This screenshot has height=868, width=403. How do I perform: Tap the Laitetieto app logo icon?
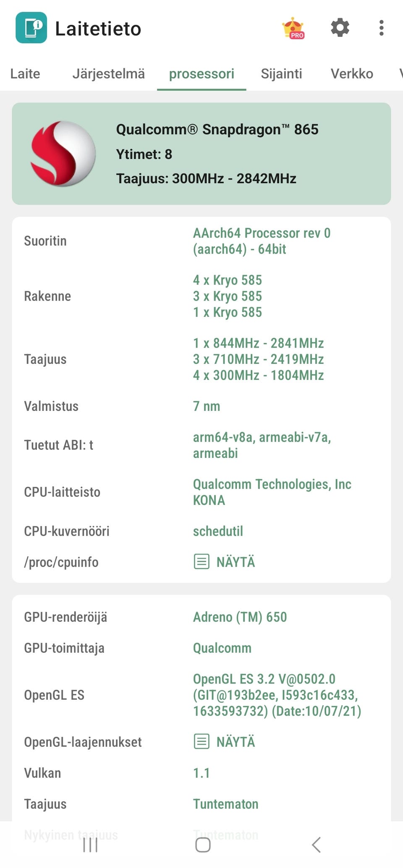click(31, 28)
